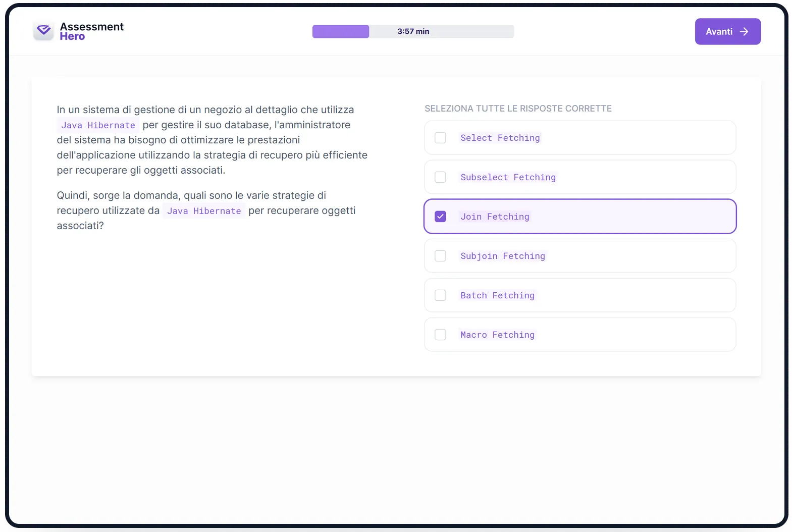Enable the Subjoin Fetching checkbox
Screen dimensions: 792x532
pos(440,256)
